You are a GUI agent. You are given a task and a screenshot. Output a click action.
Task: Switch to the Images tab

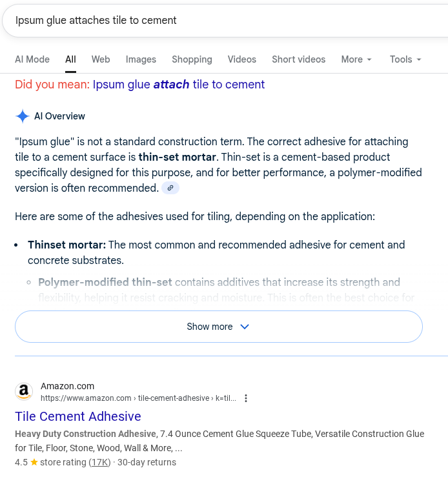[141, 59]
